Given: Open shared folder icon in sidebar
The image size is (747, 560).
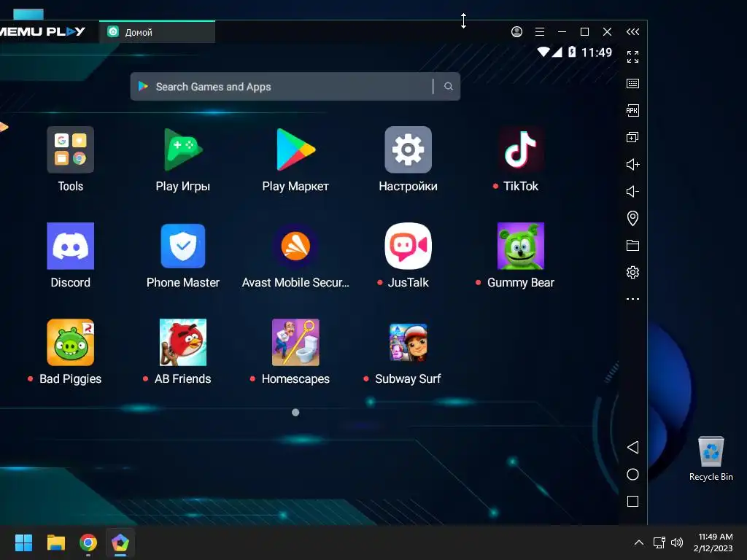Looking at the screenshot, I should click(x=632, y=245).
